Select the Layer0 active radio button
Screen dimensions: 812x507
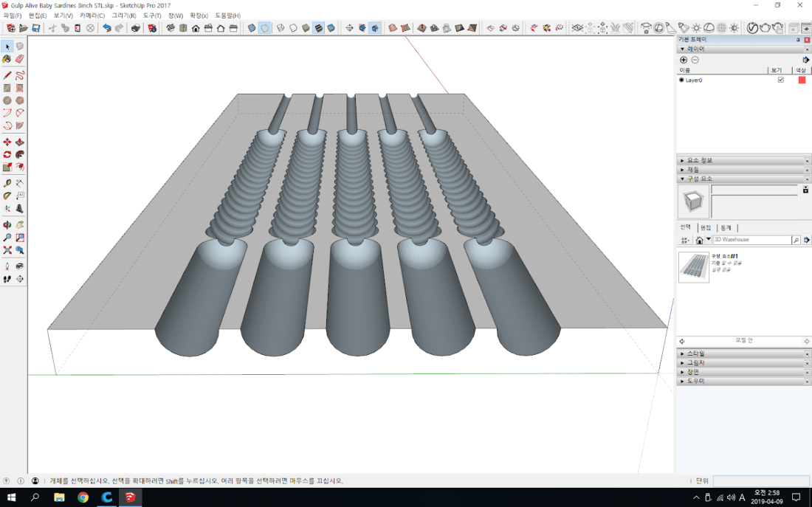[x=681, y=80]
